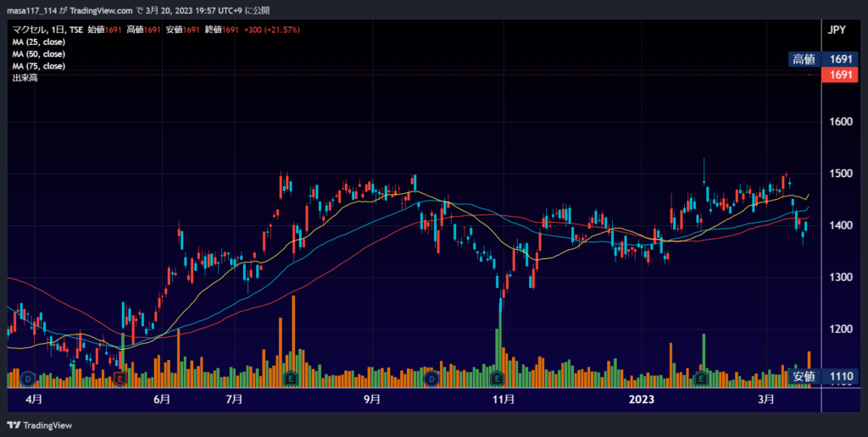Viewport: 868px width, 437px height.
Task: Click the 7月 time axis label
Action: 235,400
